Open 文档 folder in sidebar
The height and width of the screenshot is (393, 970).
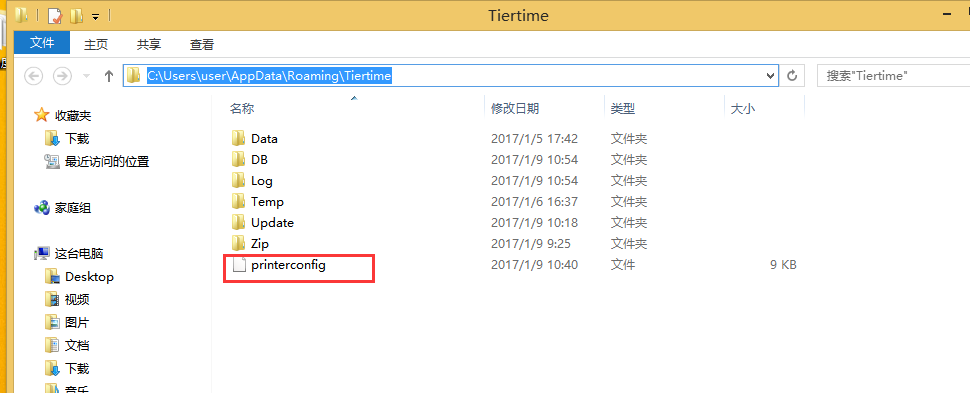click(77, 345)
